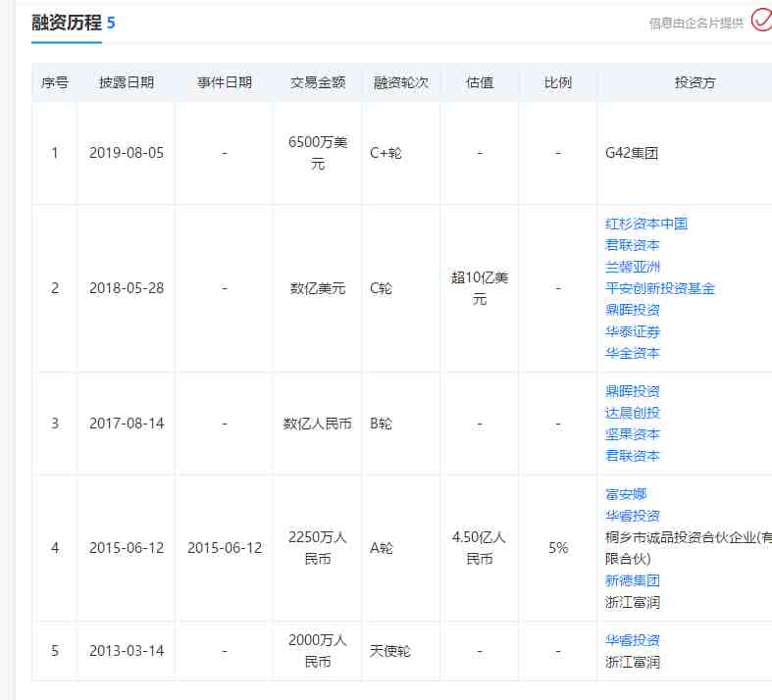This screenshot has width=772, height=700.
Task: Click the red checkmark icon beside 企名片
Action: [761, 20]
